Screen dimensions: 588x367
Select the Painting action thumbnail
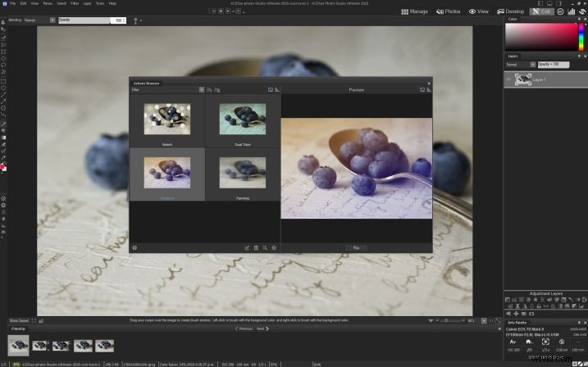pos(243,173)
